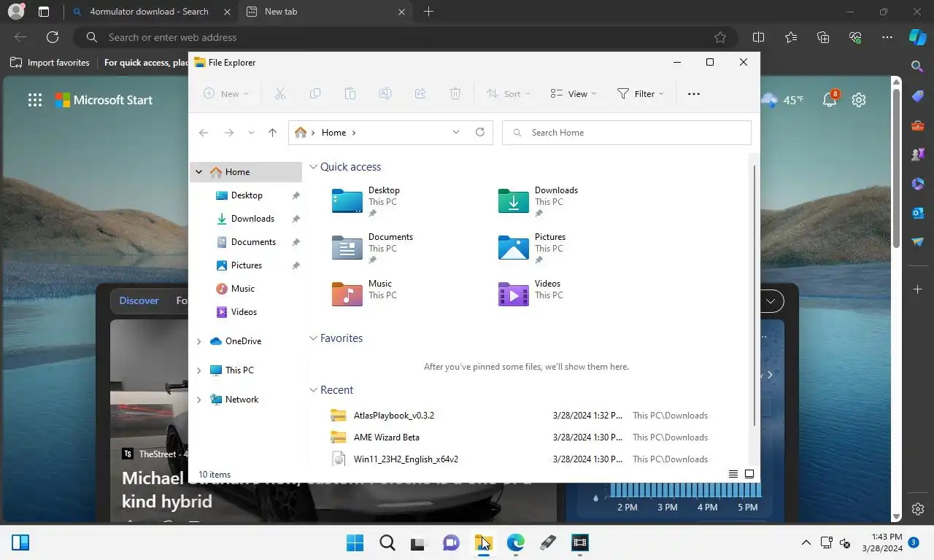
Task: Click the Delete trash icon in File Explorer
Action: [455, 93]
